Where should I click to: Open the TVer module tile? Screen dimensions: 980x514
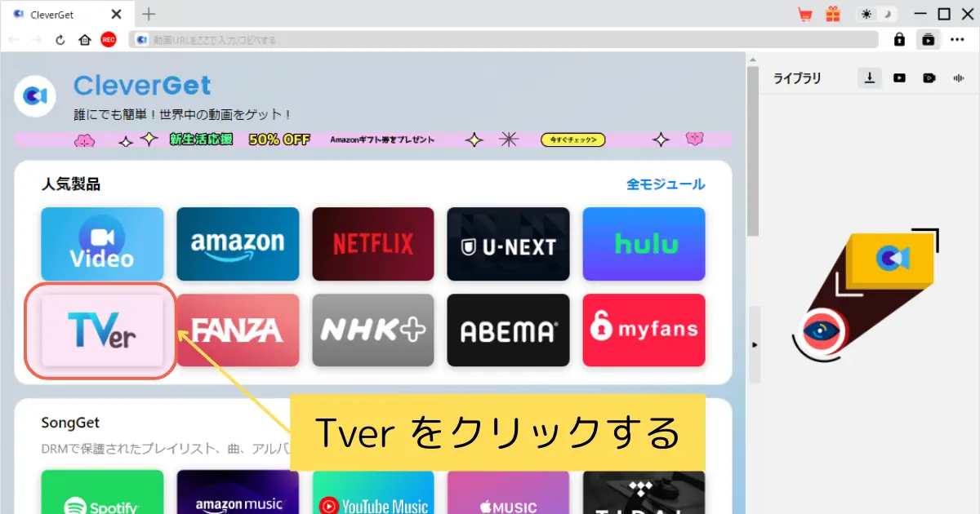pyautogui.click(x=102, y=330)
